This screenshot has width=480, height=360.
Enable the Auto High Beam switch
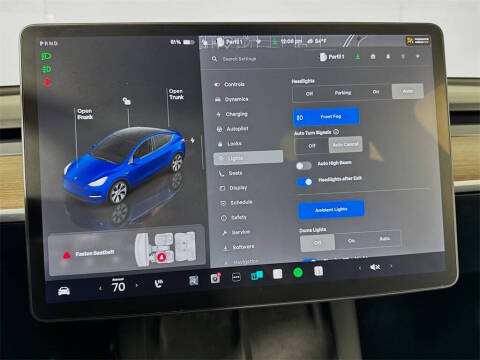point(304,165)
